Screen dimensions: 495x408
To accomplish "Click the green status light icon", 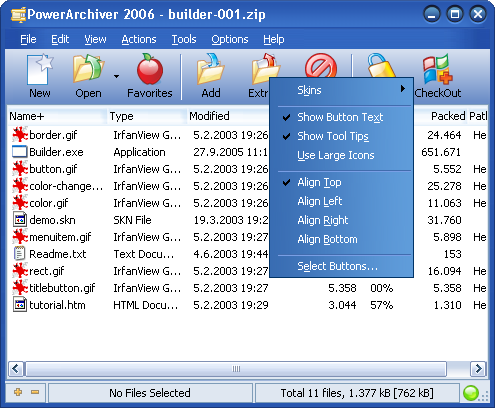I will 471,393.
